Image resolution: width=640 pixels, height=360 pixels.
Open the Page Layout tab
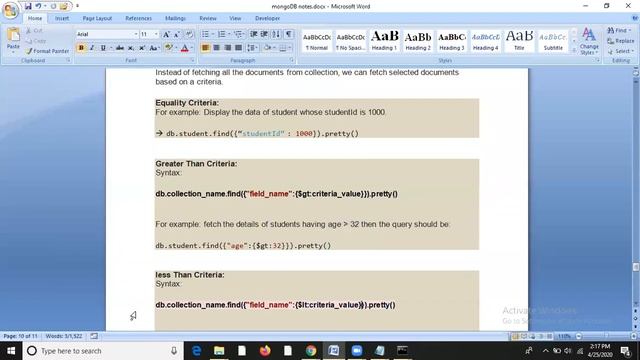pyautogui.click(x=97, y=18)
